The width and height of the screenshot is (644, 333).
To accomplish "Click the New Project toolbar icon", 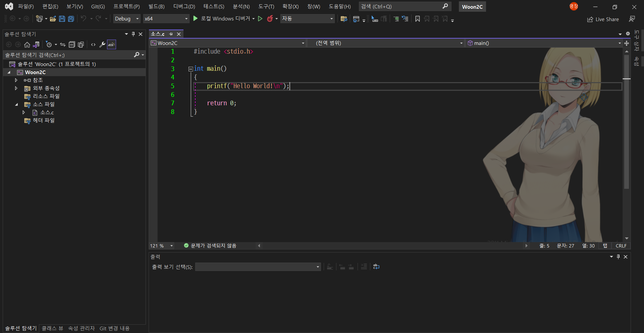I will click(x=39, y=19).
